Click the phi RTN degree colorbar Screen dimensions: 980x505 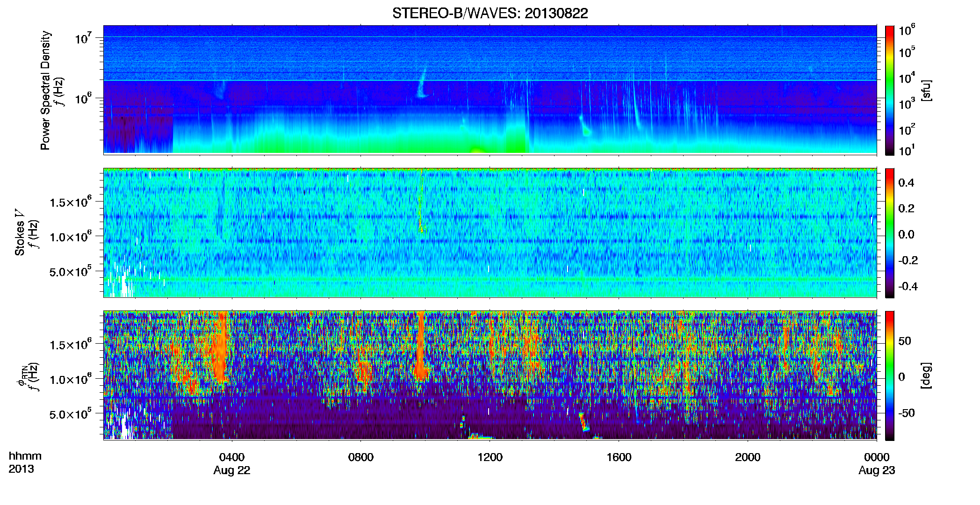point(889,375)
